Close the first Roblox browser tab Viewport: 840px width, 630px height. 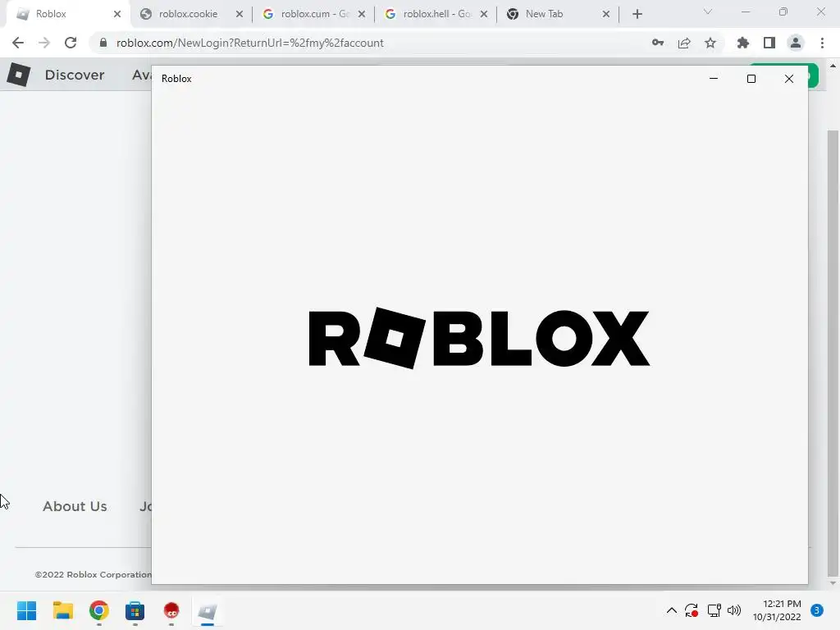coord(117,15)
